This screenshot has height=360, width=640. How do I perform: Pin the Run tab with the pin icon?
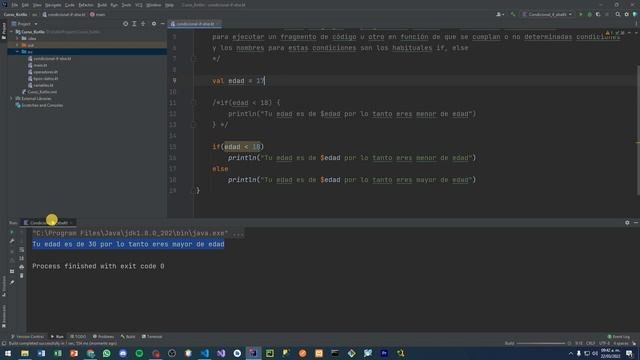[x=12, y=282]
